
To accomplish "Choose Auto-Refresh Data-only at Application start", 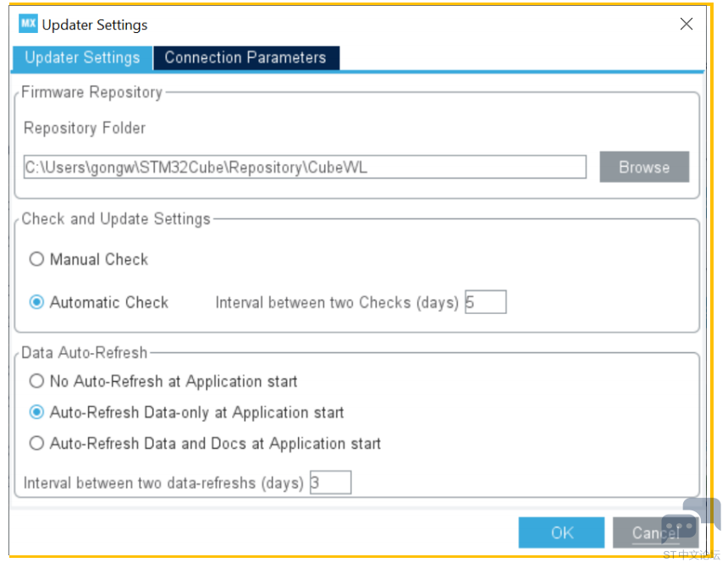I will click(36, 412).
